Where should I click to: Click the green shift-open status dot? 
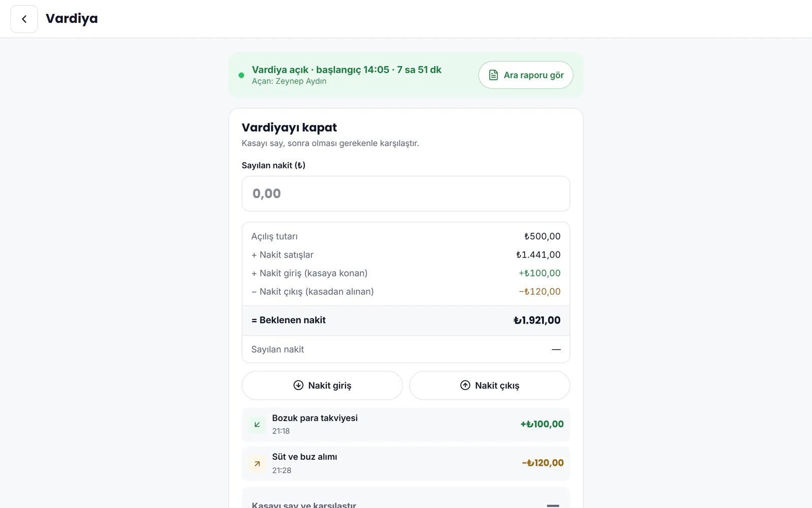pyautogui.click(x=242, y=75)
